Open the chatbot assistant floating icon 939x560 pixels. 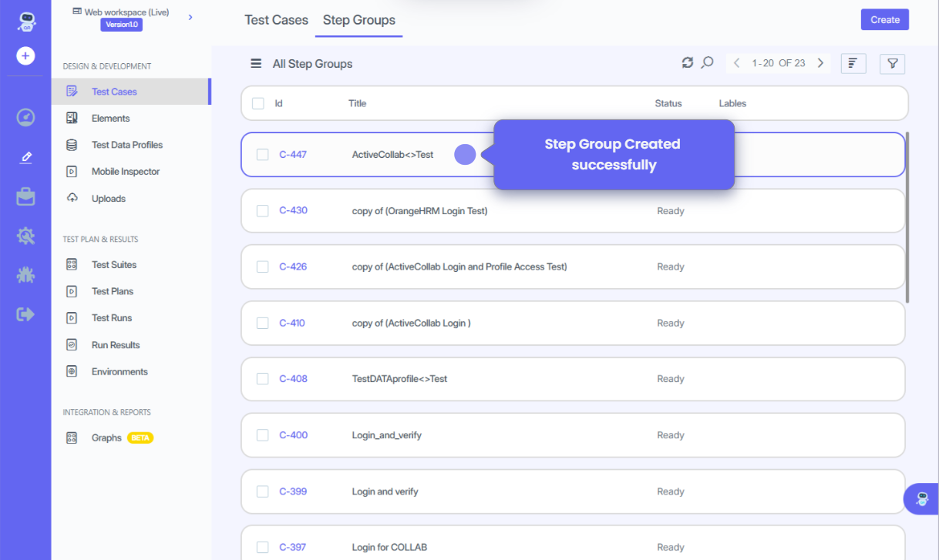922,499
